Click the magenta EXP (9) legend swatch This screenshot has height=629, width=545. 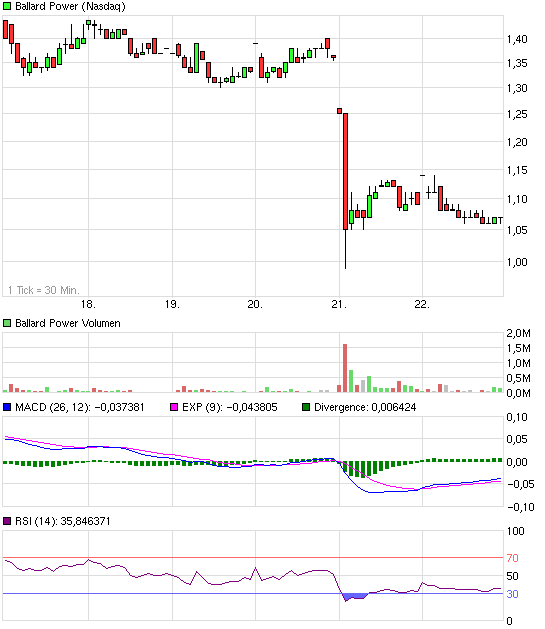tap(174, 408)
